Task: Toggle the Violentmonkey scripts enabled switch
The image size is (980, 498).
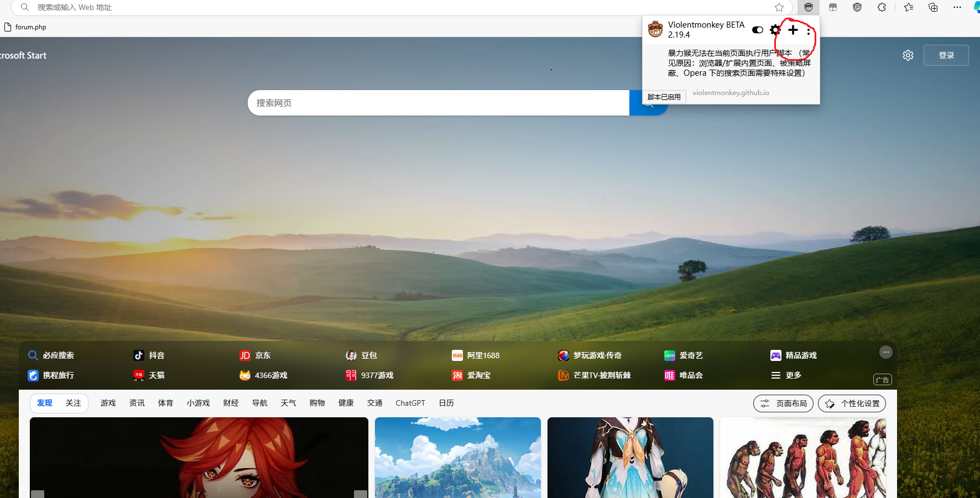Action: (758, 30)
